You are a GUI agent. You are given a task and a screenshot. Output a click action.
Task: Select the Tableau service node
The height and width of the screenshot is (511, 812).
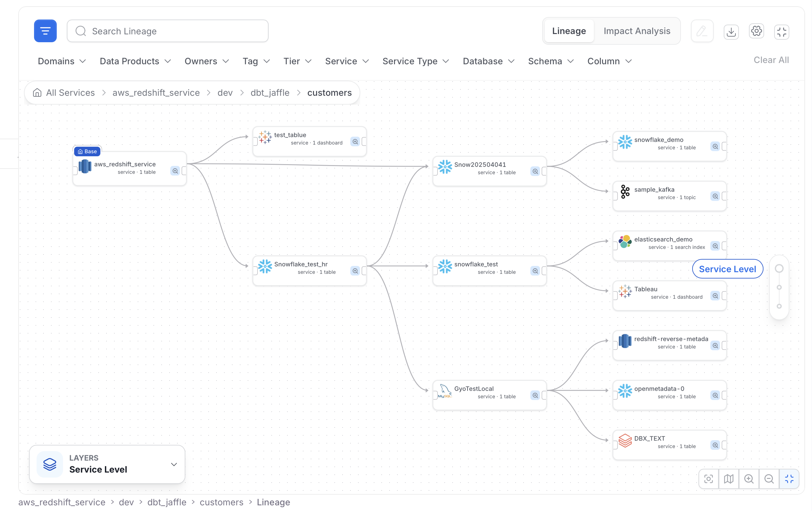(x=669, y=296)
